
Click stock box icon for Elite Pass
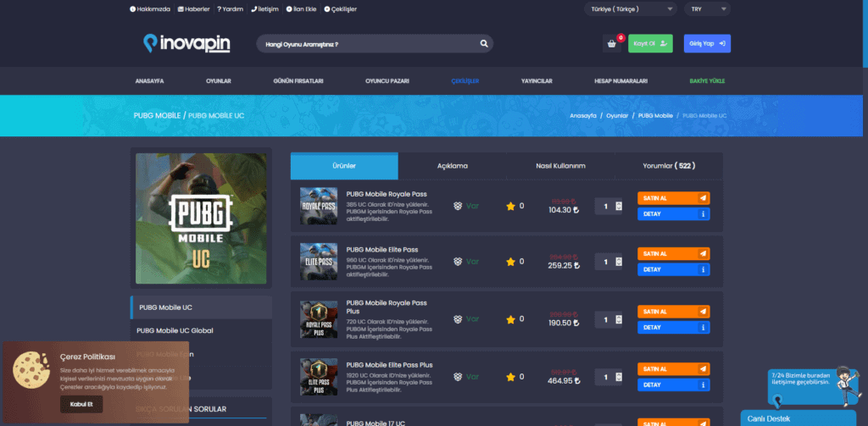point(458,261)
